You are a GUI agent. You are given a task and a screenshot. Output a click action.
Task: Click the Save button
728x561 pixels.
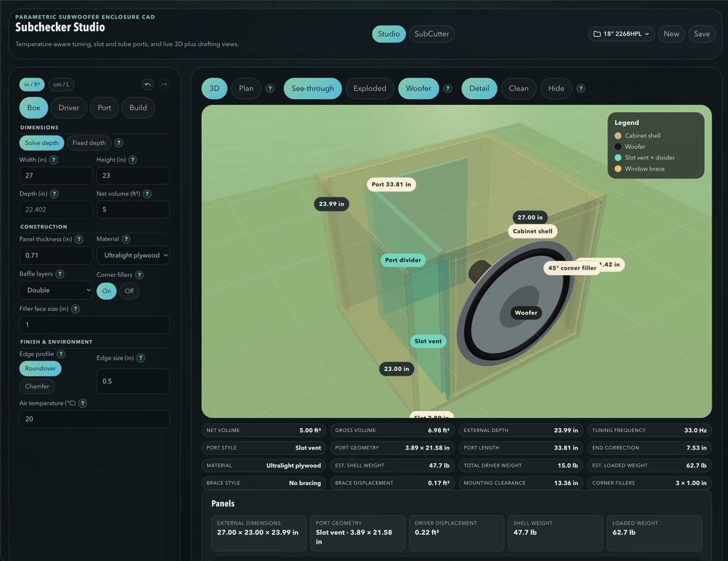click(x=702, y=34)
